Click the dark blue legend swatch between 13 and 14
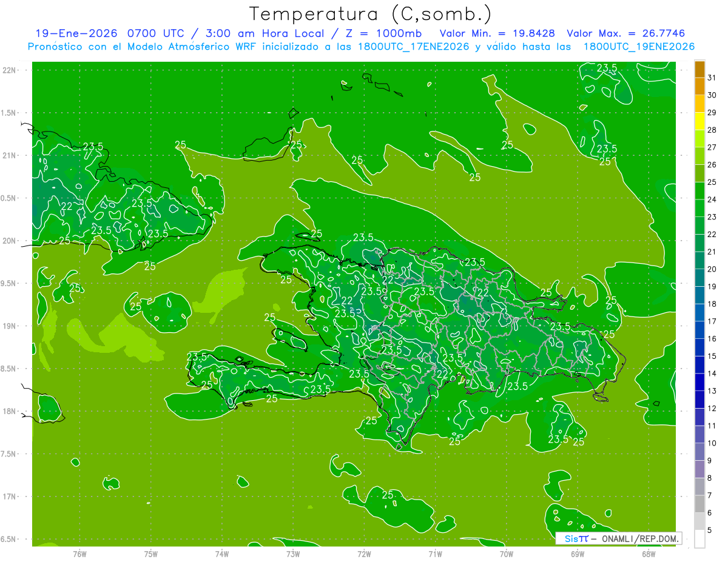This screenshot has height=562, width=728. [699, 383]
